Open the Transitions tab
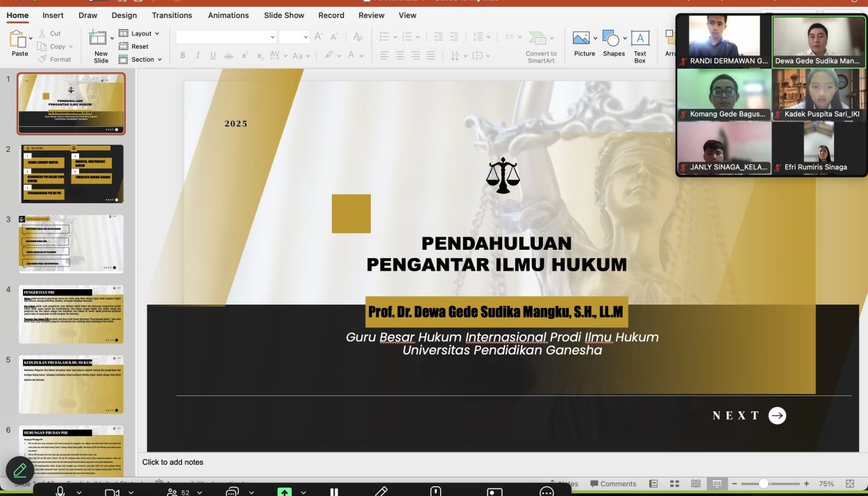The height and width of the screenshot is (496, 868). [x=172, y=15]
